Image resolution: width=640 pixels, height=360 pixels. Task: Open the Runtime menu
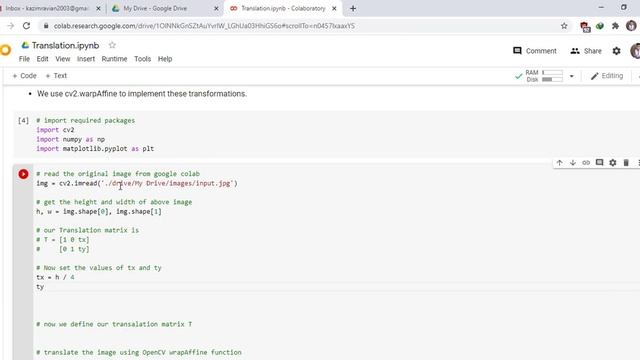coord(114,59)
